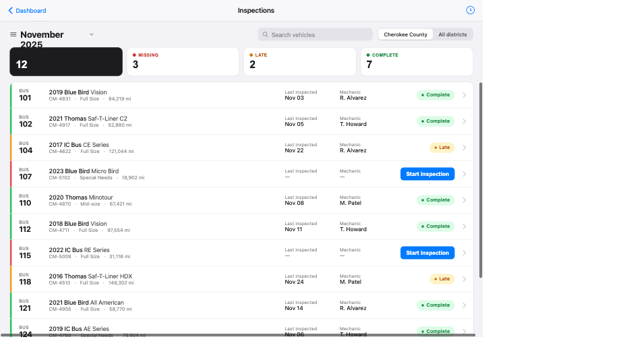Start inspection for Bus 107

coord(427,174)
